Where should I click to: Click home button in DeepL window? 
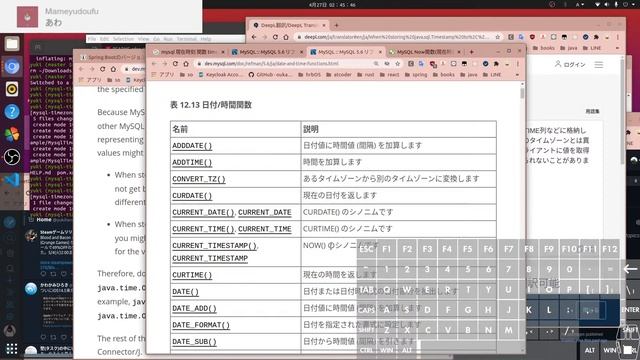[286, 37]
